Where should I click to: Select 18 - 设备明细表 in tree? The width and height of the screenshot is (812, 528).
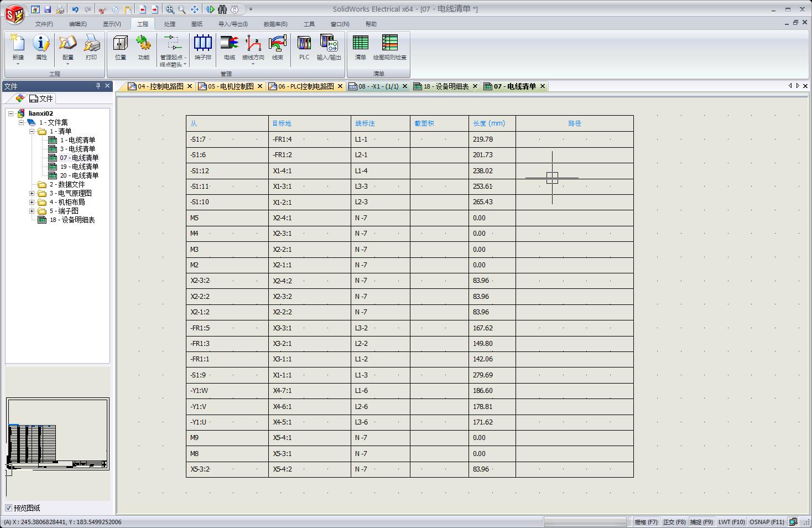(72, 220)
